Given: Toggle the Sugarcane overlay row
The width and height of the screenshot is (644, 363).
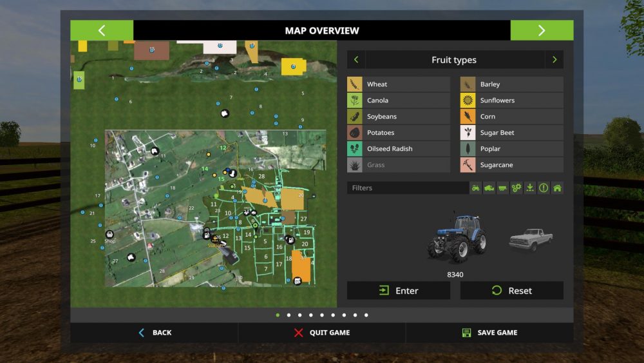Looking at the screenshot, I should (511, 165).
